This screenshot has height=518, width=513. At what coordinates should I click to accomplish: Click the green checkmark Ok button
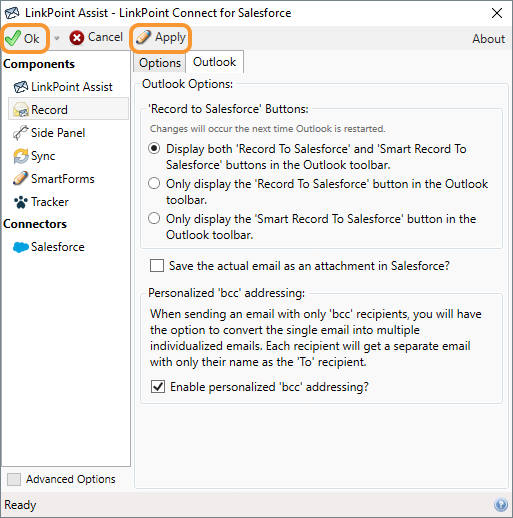(x=23, y=38)
